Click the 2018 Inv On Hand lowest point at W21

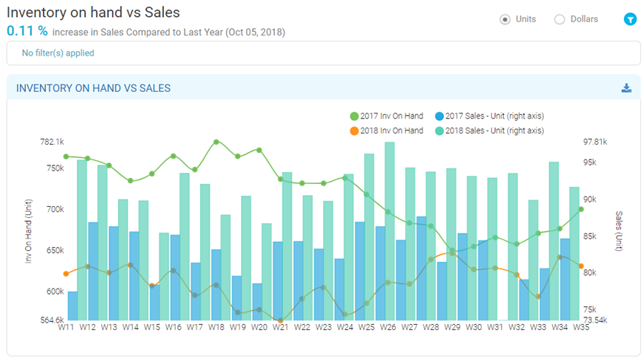pyautogui.click(x=281, y=320)
